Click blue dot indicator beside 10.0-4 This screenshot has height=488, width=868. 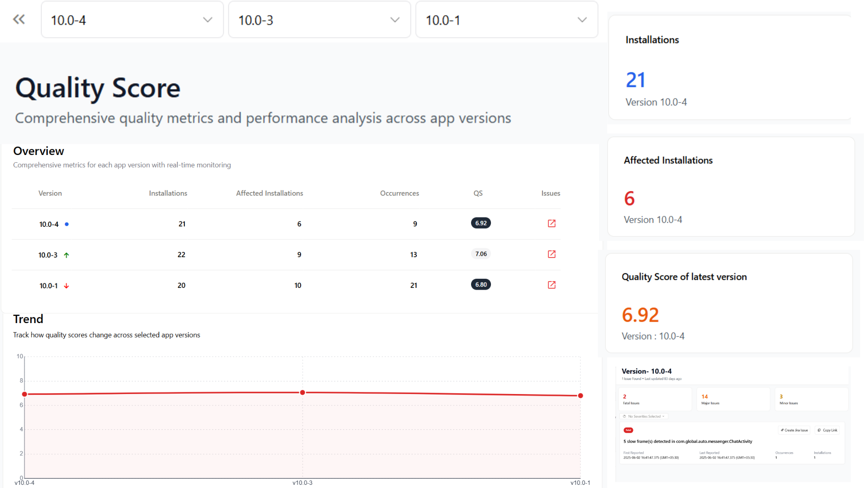pos(66,224)
